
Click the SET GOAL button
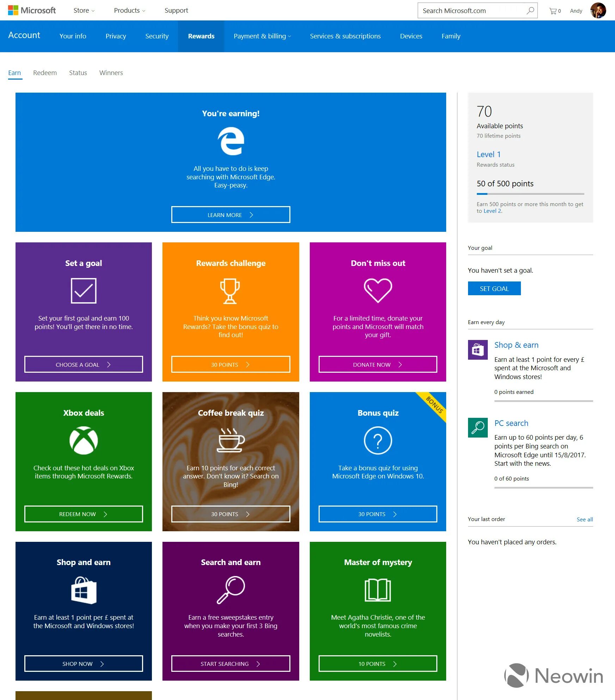pyautogui.click(x=494, y=289)
